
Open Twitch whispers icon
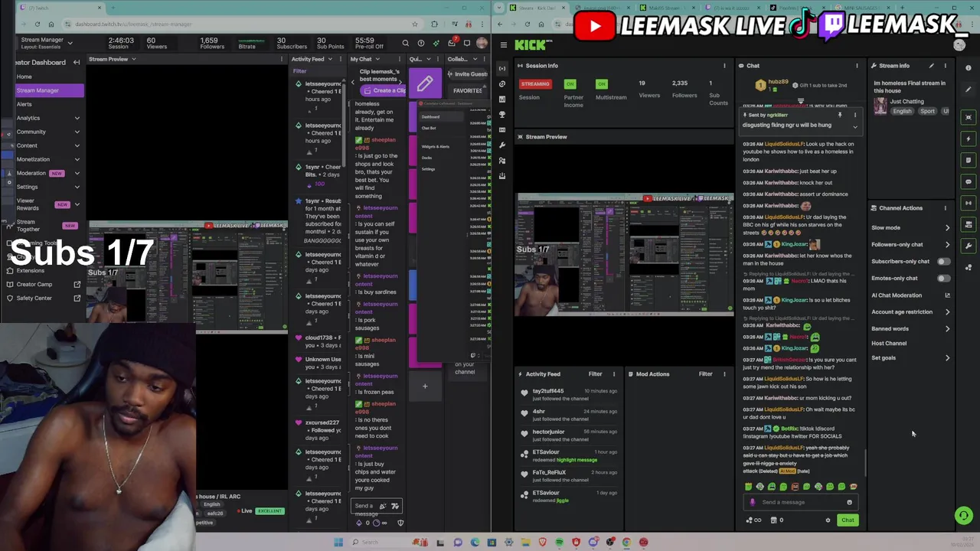(467, 44)
